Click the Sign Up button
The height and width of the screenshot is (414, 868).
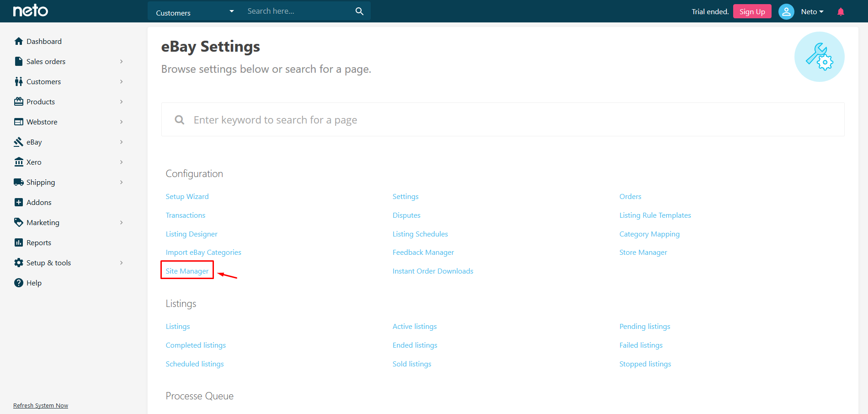coord(752,11)
